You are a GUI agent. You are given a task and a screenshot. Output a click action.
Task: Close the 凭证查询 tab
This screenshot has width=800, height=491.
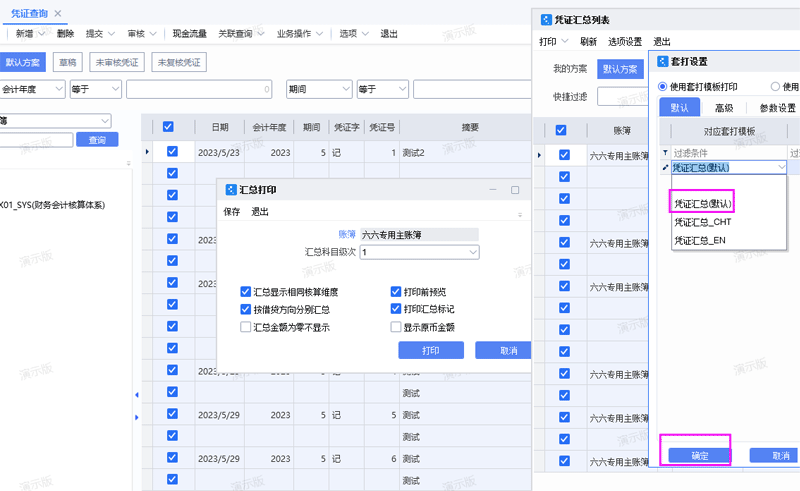(x=58, y=13)
